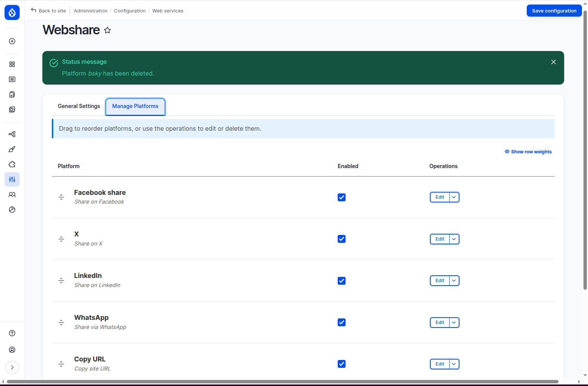This screenshot has height=386, width=588.
Task: Uncheck the LinkedIn enabled checkbox
Action: pyautogui.click(x=341, y=281)
